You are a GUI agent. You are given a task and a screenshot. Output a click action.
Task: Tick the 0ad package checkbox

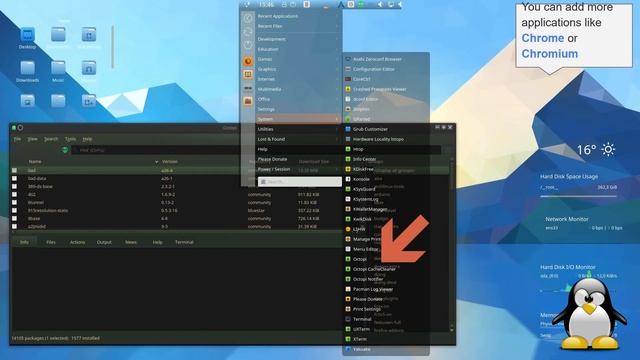point(14,170)
